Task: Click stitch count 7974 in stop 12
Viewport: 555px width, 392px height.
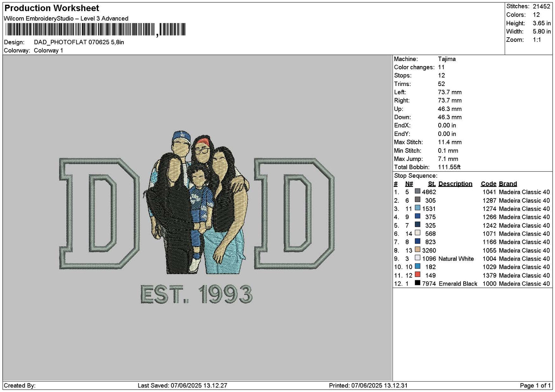Action: [x=429, y=284]
